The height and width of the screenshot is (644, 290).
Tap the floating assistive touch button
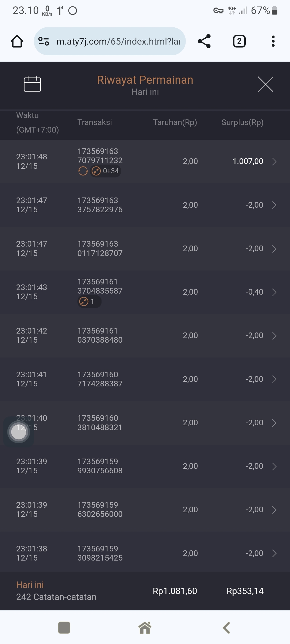tap(19, 432)
